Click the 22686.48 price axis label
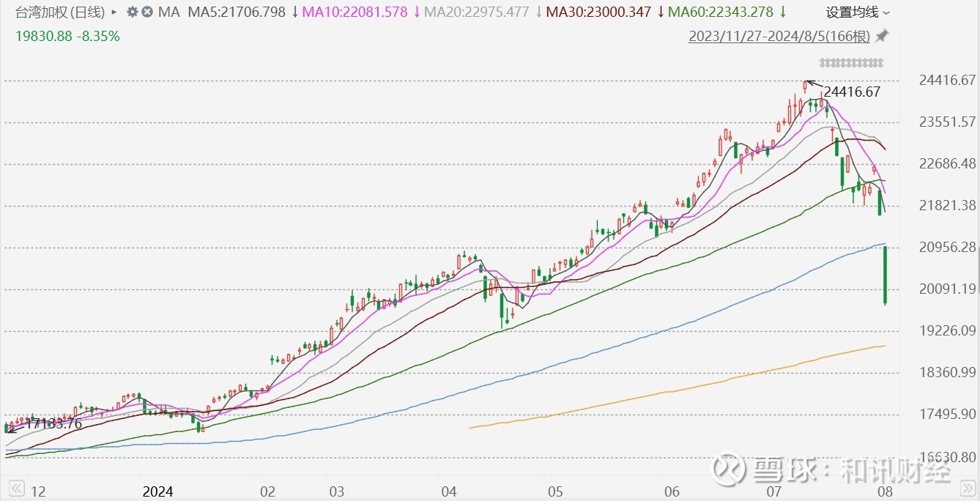Image resolution: width=980 pixels, height=501 pixels. (x=947, y=163)
